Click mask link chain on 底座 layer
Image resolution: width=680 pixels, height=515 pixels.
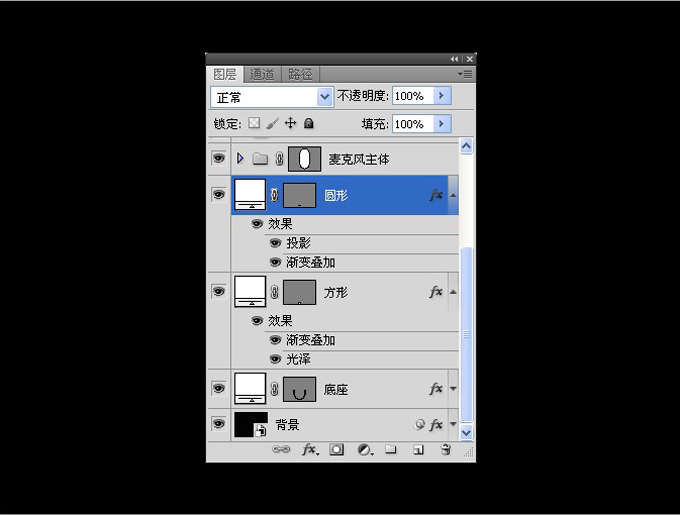coord(274,389)
